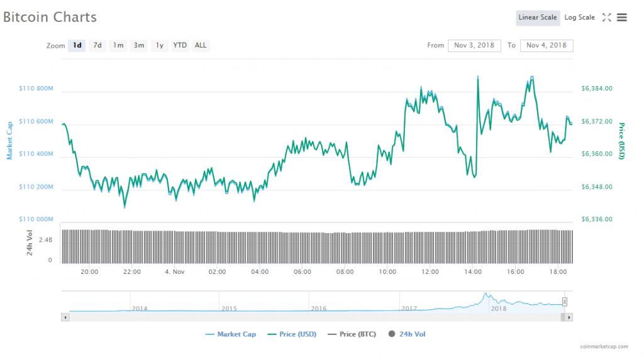Choose the 1y zoom option
The width and height of the screenshot is (644, 360).
click(160, 45)
